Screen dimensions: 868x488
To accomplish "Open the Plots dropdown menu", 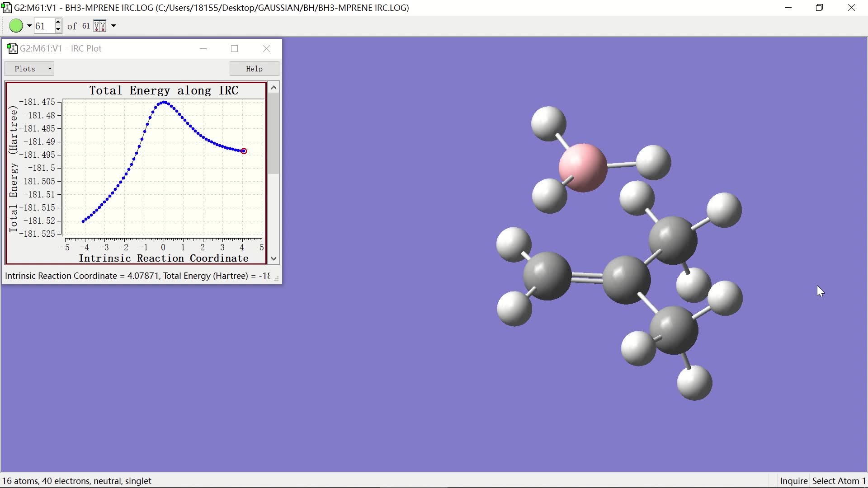I will tap(30, 68).
